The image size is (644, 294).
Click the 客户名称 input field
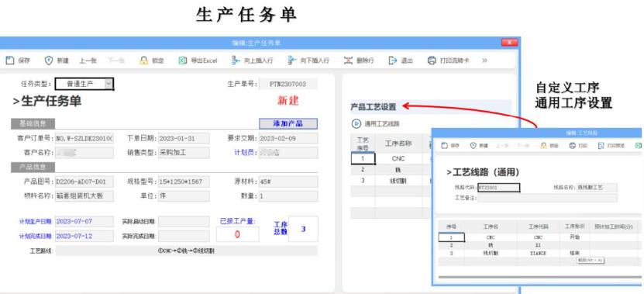(x=84, y=153)
